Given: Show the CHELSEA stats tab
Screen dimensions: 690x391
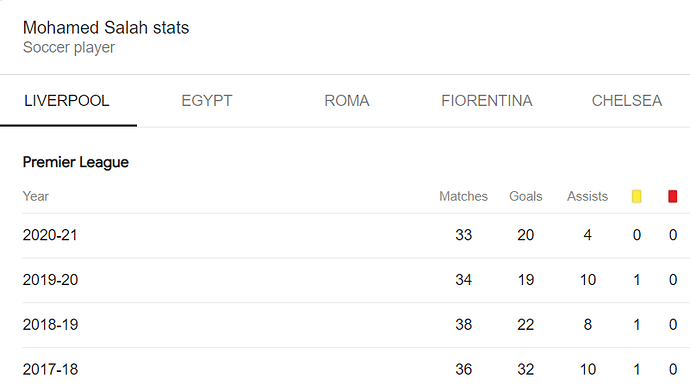Looking at the screenshot, I should [627, 101].
